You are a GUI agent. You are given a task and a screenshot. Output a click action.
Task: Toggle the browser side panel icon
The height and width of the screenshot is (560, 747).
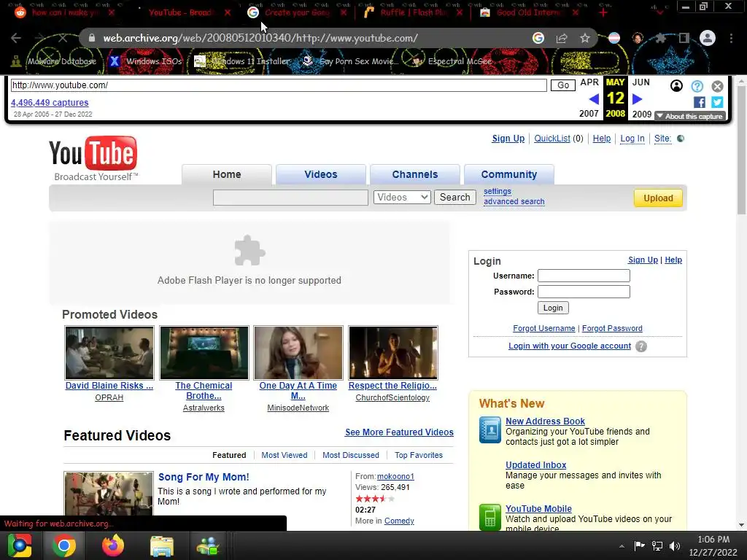[x=684, y=38]
